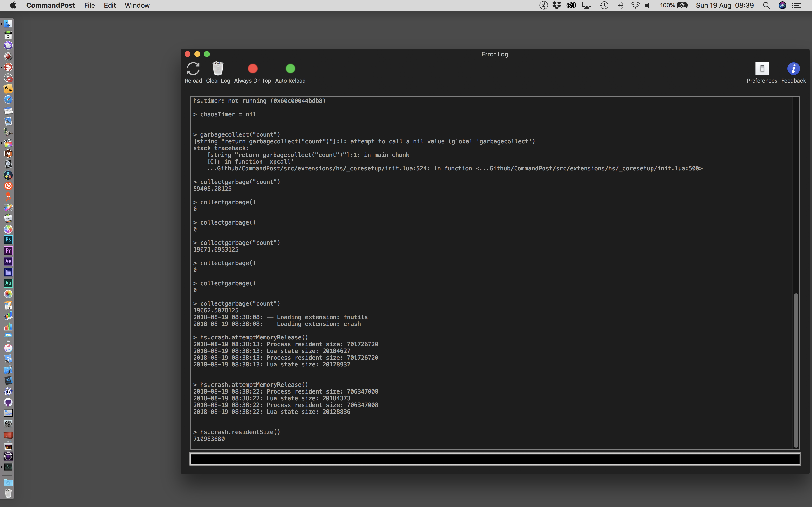
Task: Open the Window menu
Action: tap(137, 5)
